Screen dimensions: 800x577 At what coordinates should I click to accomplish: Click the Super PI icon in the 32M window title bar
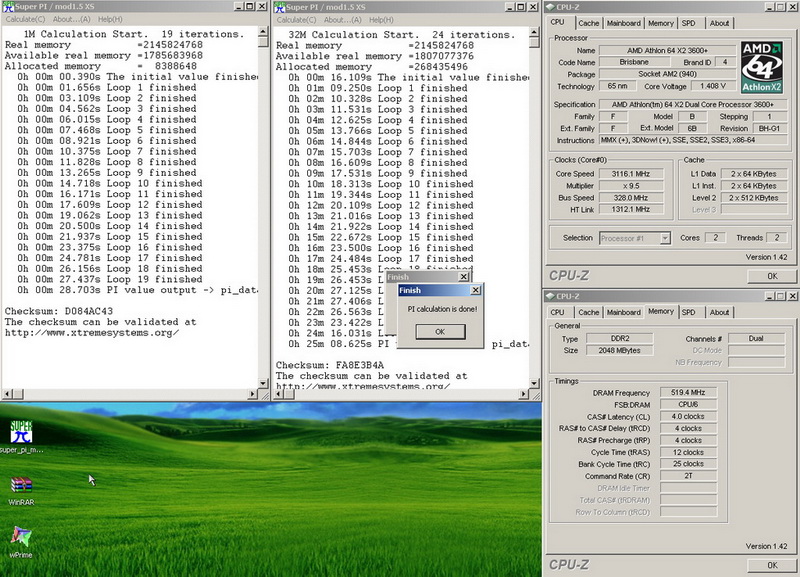coord(280,7)
